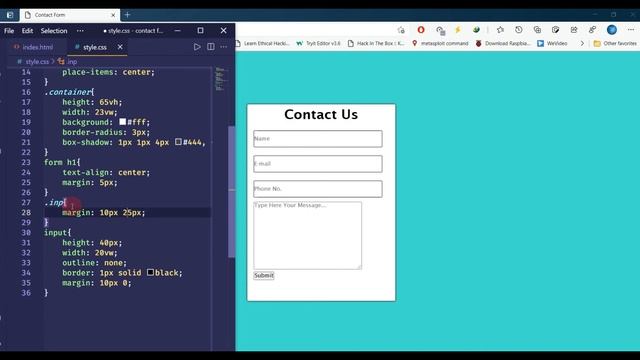Click the Contact Us heading
The width and height of the screenshot is (640, 360).
coord(321,114)
